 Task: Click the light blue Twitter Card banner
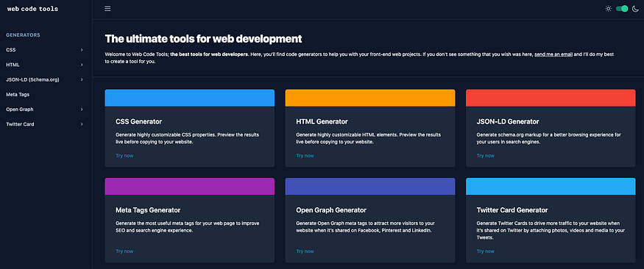pos(551,187)
